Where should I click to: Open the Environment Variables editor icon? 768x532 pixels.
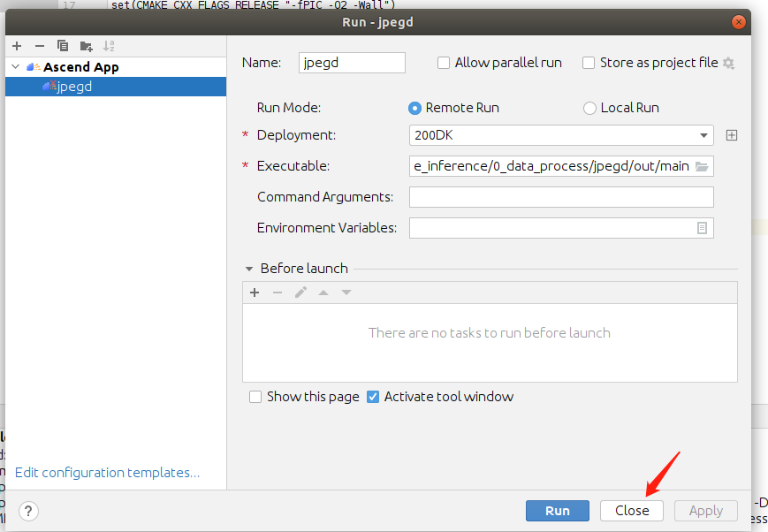pos(702,228)
